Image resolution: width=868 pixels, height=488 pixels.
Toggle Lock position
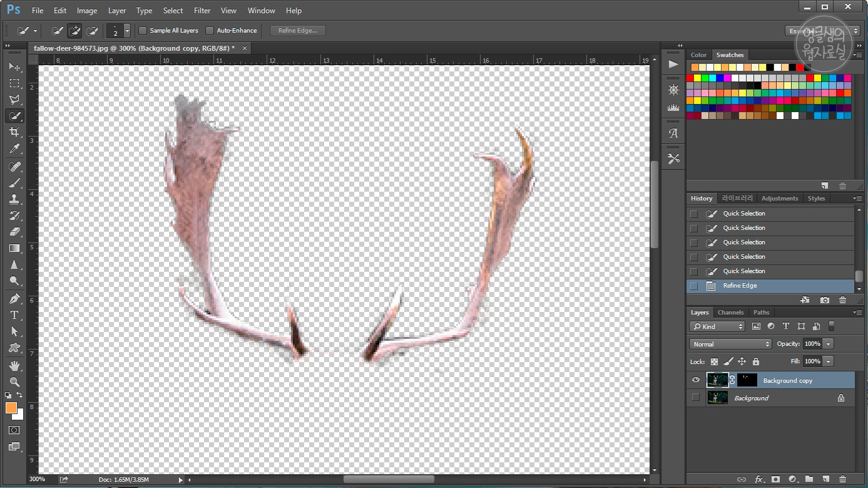[x=742, y=361]
